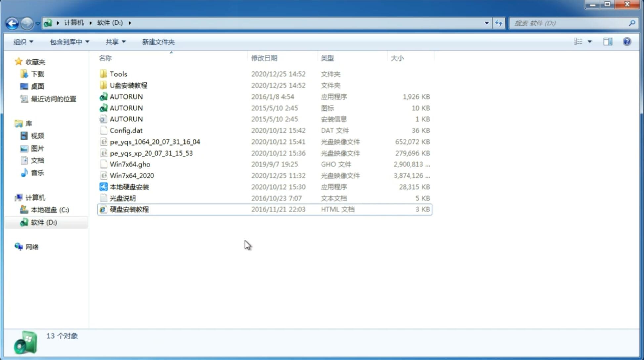Select 共享 menu option

pyautogui.click(x=114, y=42)
